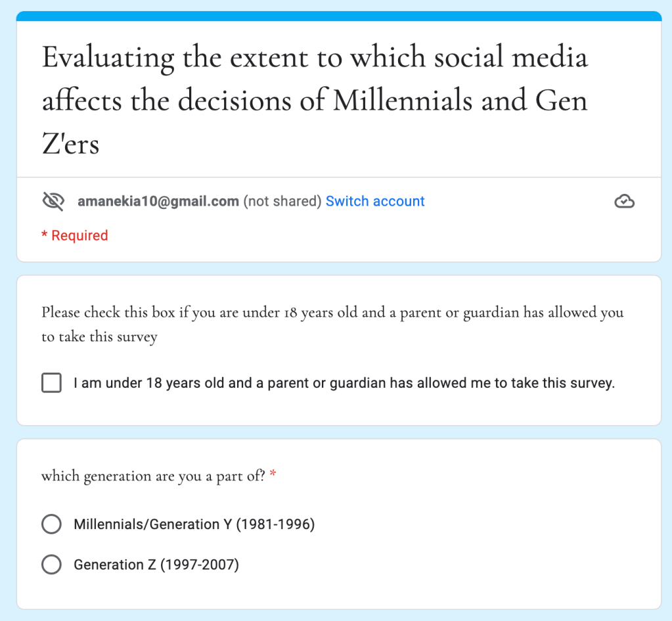Click the Millennials/Generation Y (1981-1996) label text
The image size is (672, 621).
pos(194,524)
